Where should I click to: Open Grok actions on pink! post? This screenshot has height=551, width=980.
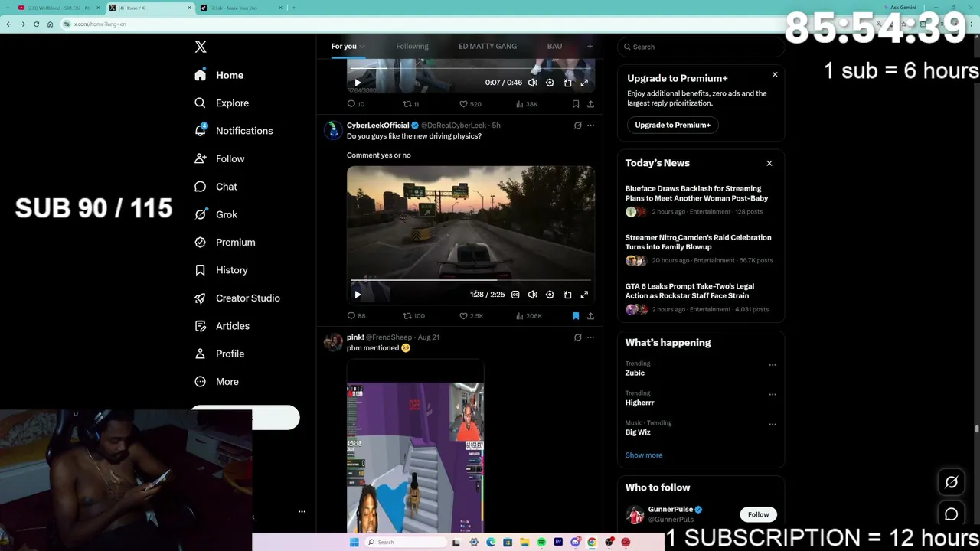578,337
